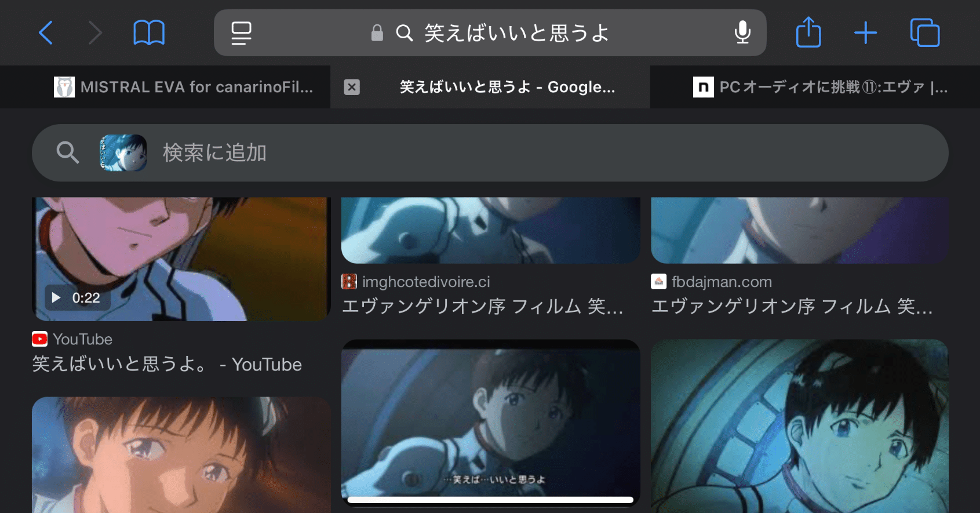Tap the note favicon on PCオーディオ tab
The height and width of the screenshot is (513, 980).
703,87
